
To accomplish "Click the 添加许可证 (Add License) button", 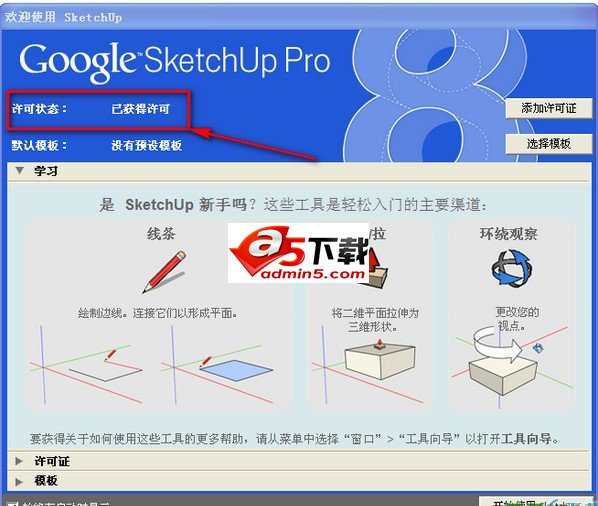I will click(549, 109).
